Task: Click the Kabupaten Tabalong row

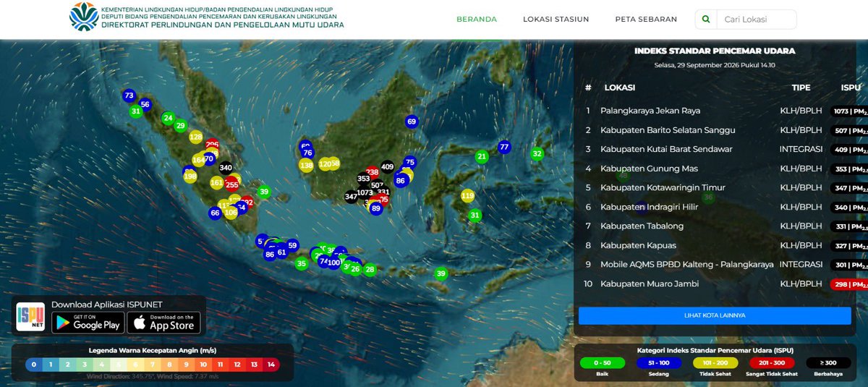Action: (723, 226)
